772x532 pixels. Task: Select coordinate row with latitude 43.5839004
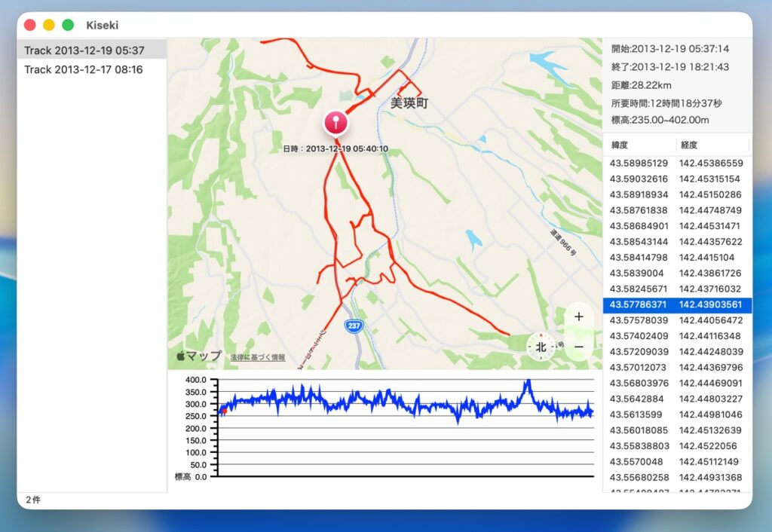(677, 273)
